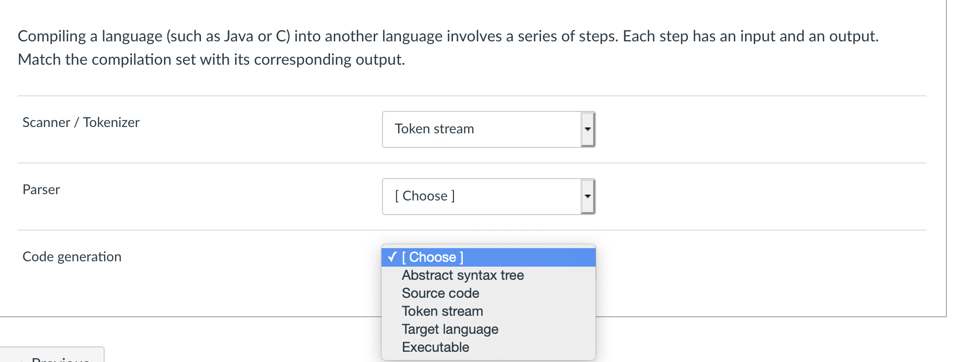980x362 pixels.
Task: Click the "Code generation" row label
Action: coord(72,256)
